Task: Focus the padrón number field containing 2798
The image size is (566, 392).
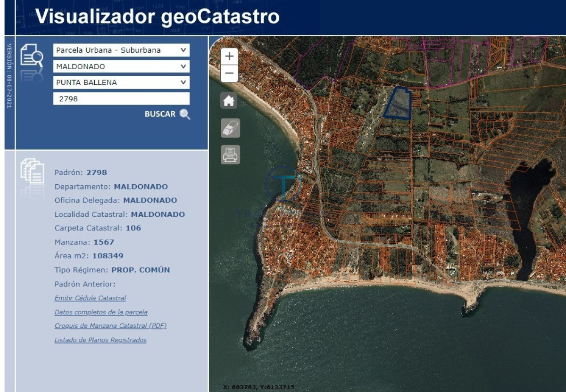Action: tap(121, 98)
